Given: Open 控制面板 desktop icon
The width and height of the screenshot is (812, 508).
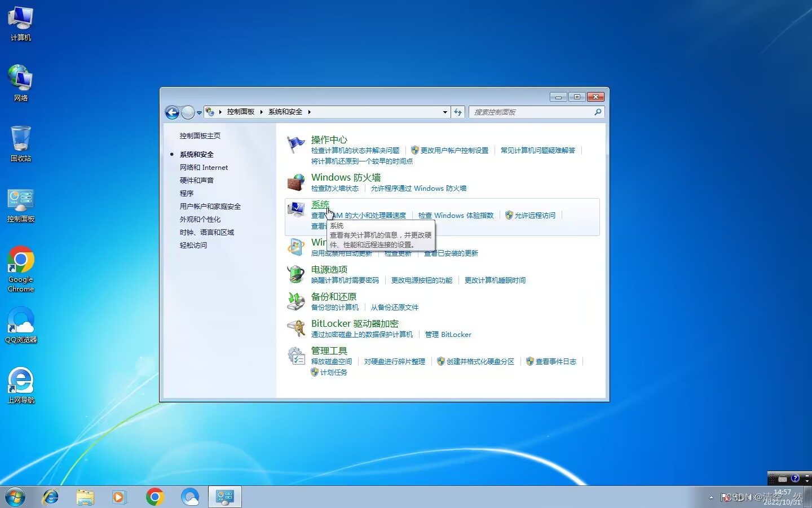Looking at the screenshot, I should [x=21, y=205].
